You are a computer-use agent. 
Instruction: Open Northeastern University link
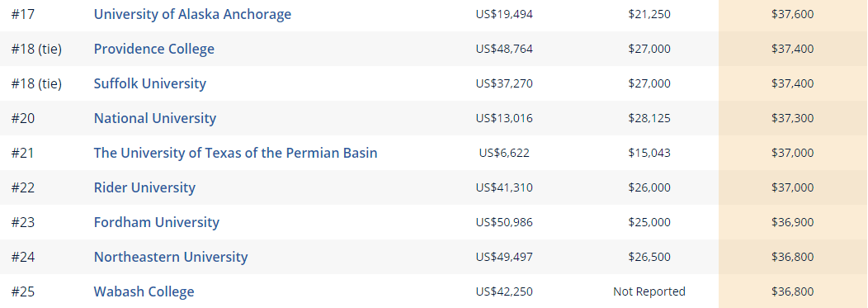171,257
